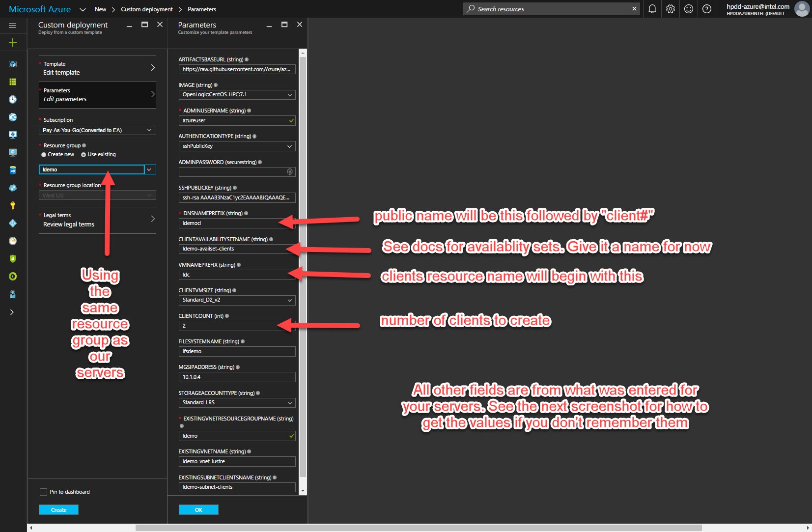Select the Parameters Edit parameters row
The height and width of the screenshot is (532, 812).
pyautogui.click(x=97, y=95)
